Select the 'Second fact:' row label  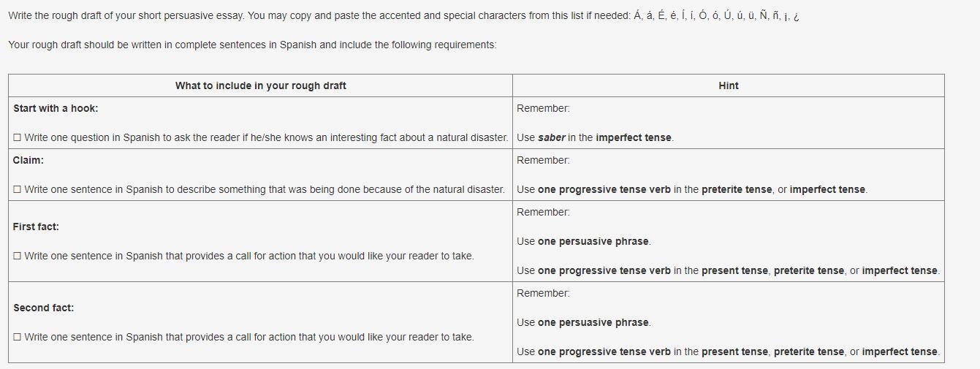pos(43,308)
